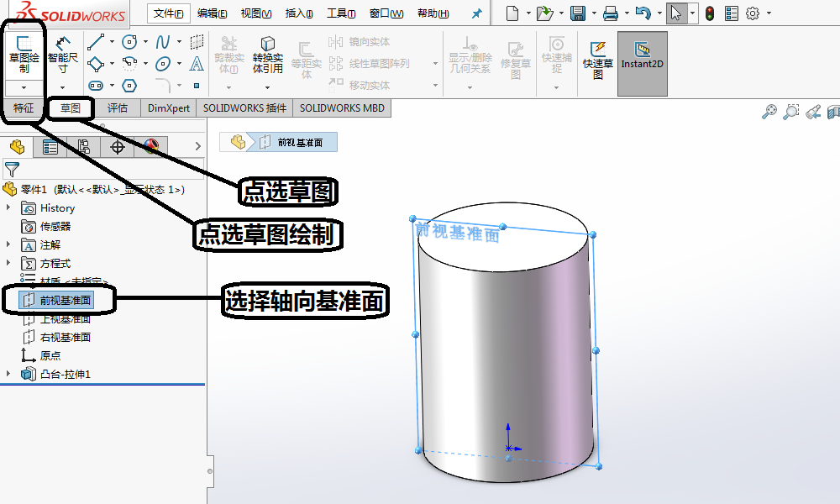Choose the Polygon sketch tool

tap(129, 85)
